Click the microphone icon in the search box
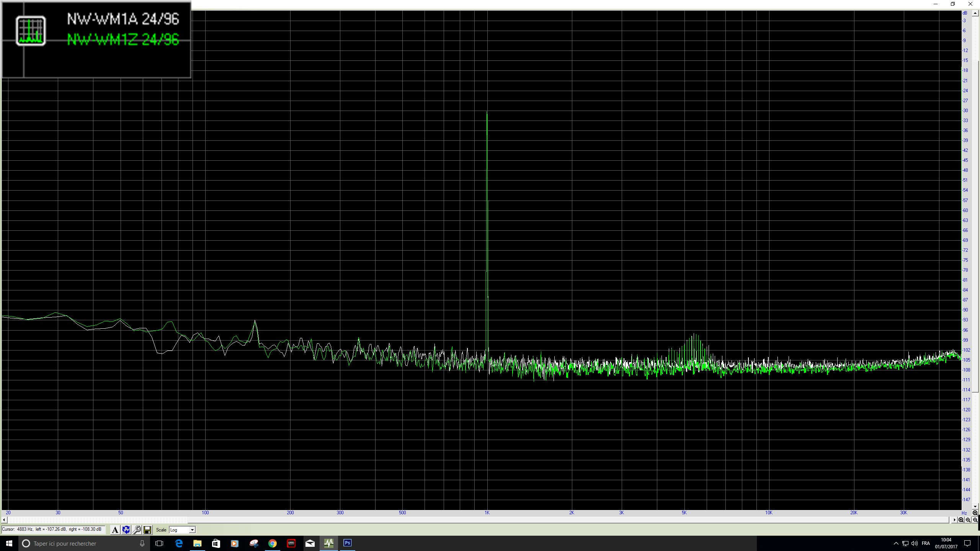The width and height of the screenshot is (980, 551). coord(142,543)
